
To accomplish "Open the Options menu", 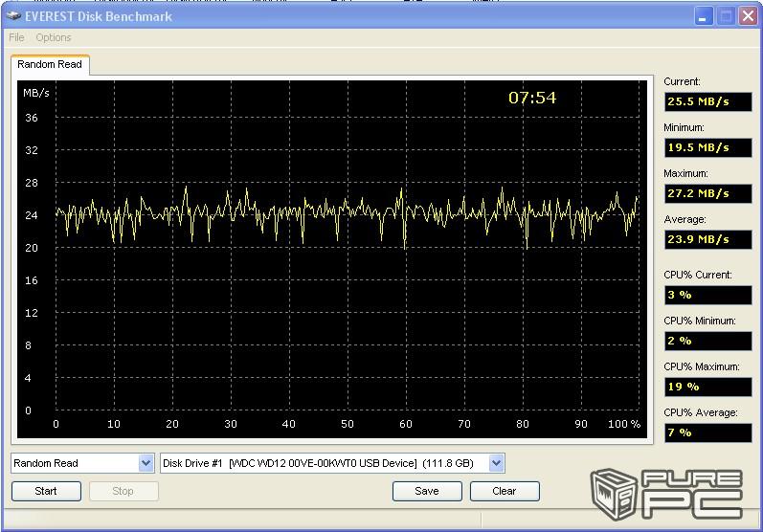I will coord(54,37).
